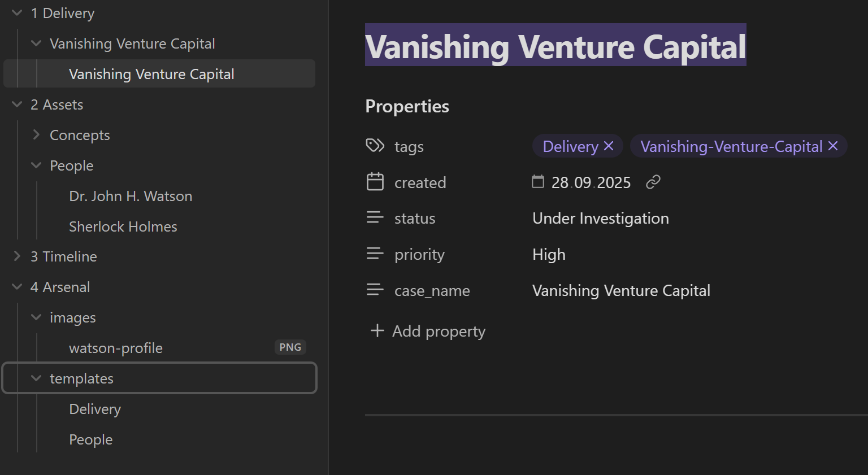Image resolution: width=868 pixels, height=475 pixels.
Task: Collapse the People folder under Assets
Action: pos(36,165)
